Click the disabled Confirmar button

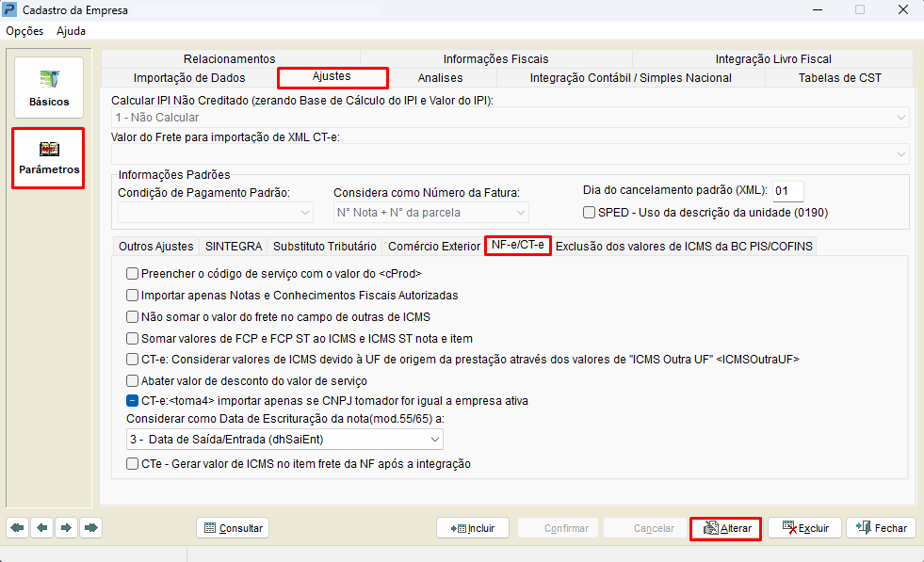558,528
